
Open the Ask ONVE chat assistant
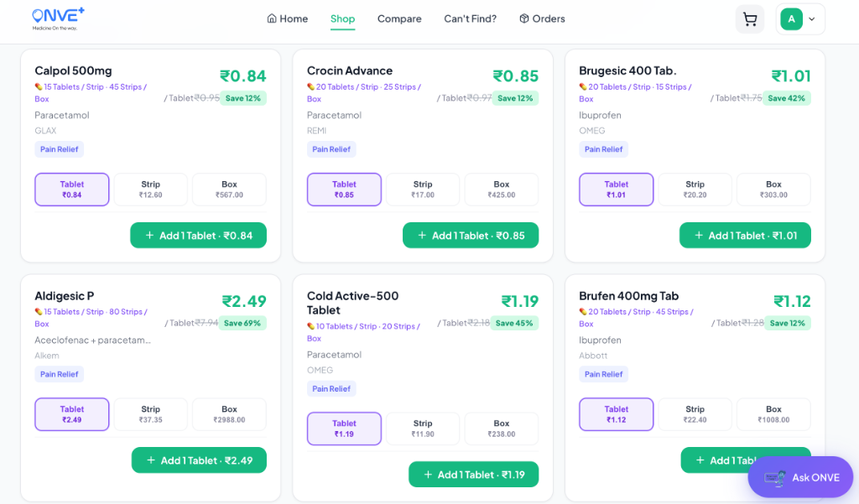800,477
